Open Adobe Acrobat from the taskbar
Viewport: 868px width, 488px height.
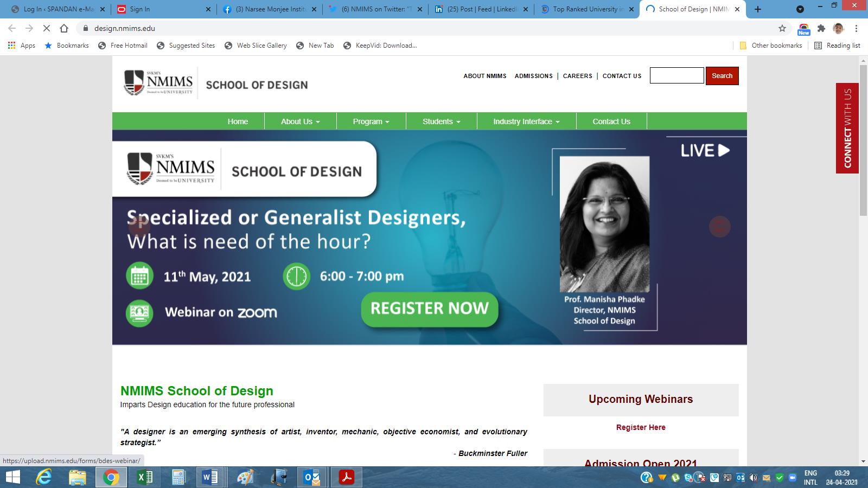coord(346,477)
